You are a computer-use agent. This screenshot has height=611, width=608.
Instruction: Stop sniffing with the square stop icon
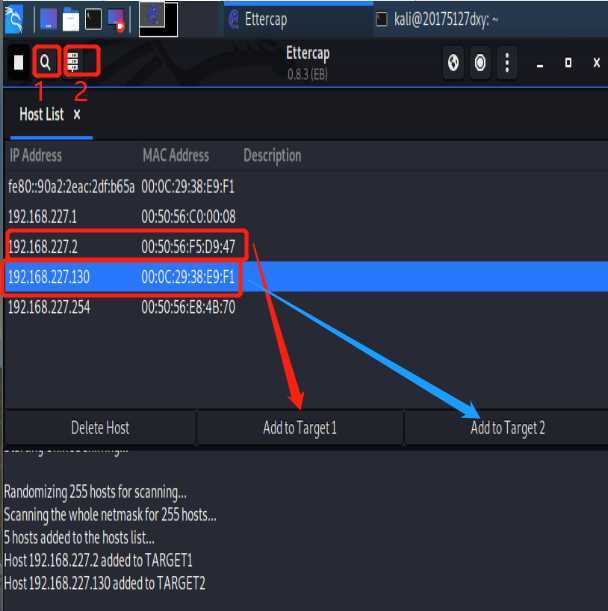(18, 62)
